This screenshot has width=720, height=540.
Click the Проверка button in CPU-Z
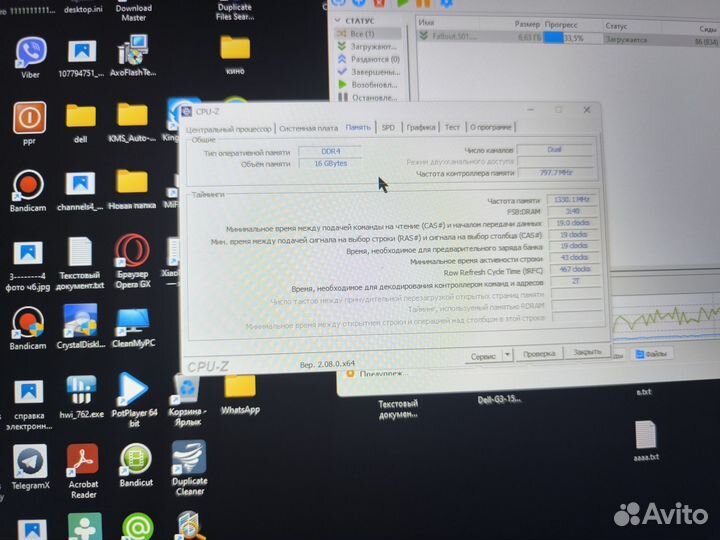(x=540, y=354)
